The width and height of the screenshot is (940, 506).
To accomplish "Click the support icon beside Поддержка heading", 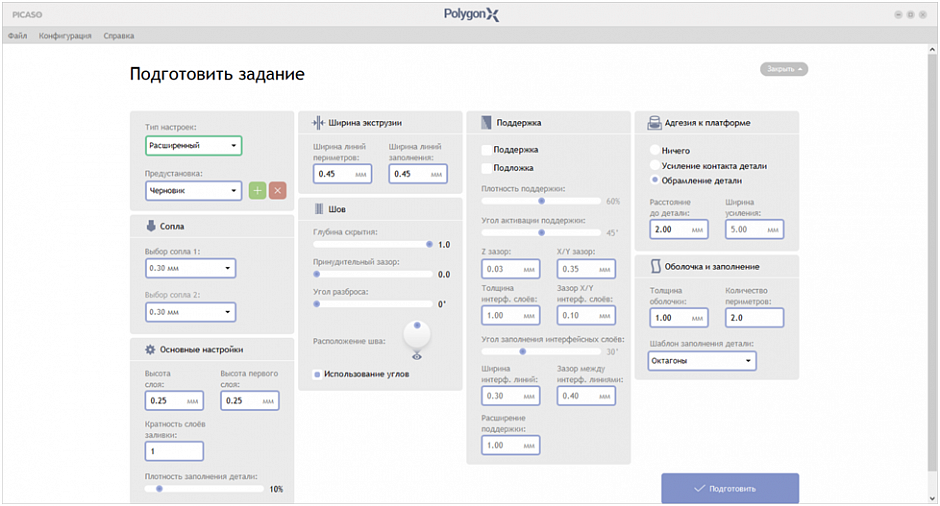I will pos(486,122).
